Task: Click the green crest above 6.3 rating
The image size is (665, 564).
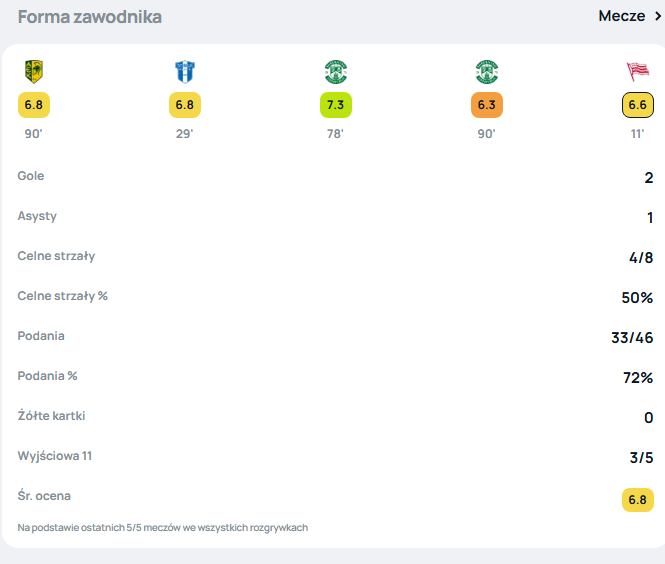Action: 487,72
